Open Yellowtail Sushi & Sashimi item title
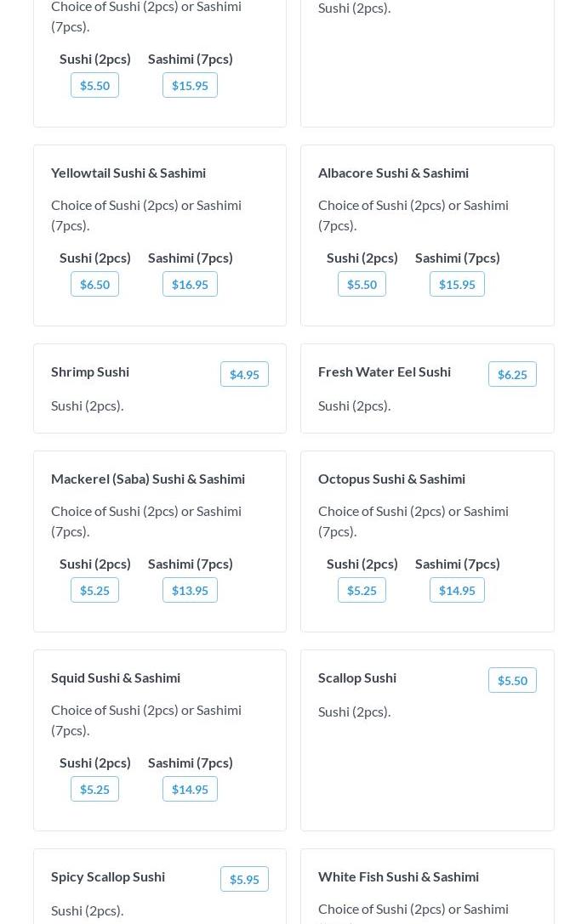Image resolution: width=587 pixels, height=924 pixels. (128, 173)
